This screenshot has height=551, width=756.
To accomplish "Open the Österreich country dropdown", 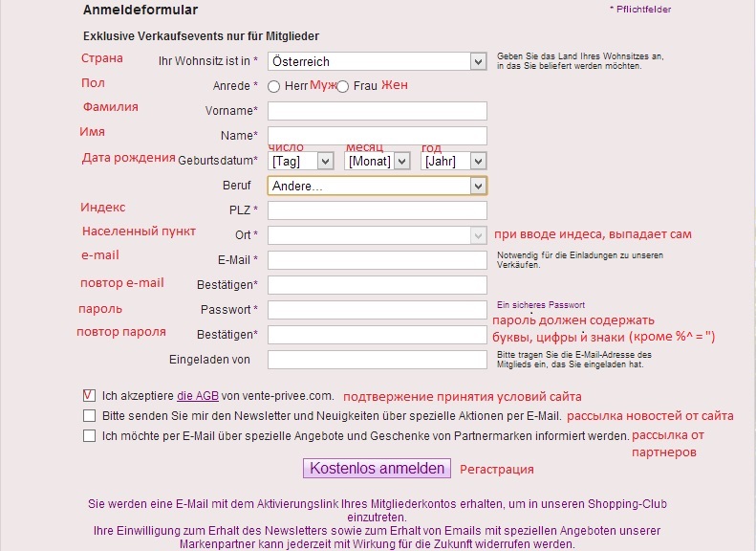I will pyautogui.click(x=377, y=61).
